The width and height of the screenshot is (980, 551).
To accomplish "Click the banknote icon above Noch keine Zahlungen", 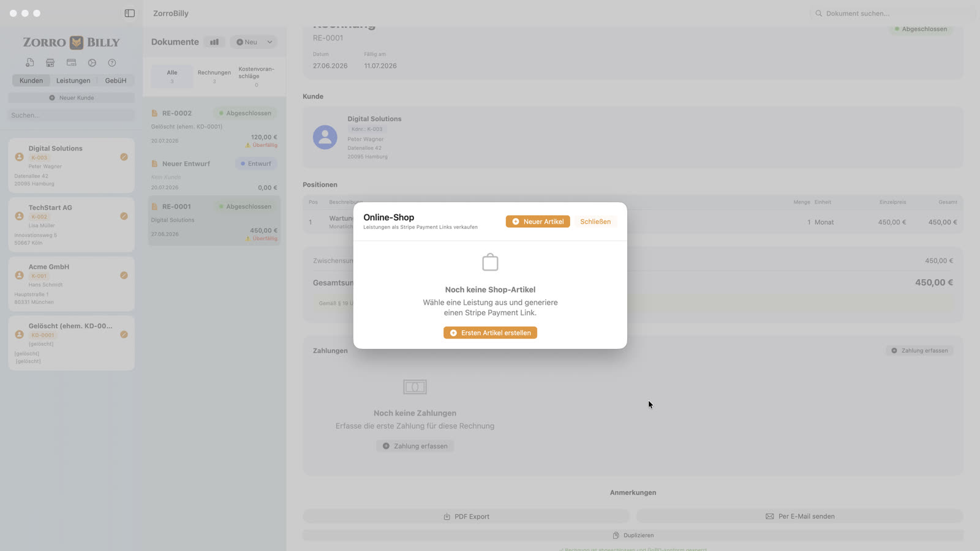I will (x=415, y=387).
